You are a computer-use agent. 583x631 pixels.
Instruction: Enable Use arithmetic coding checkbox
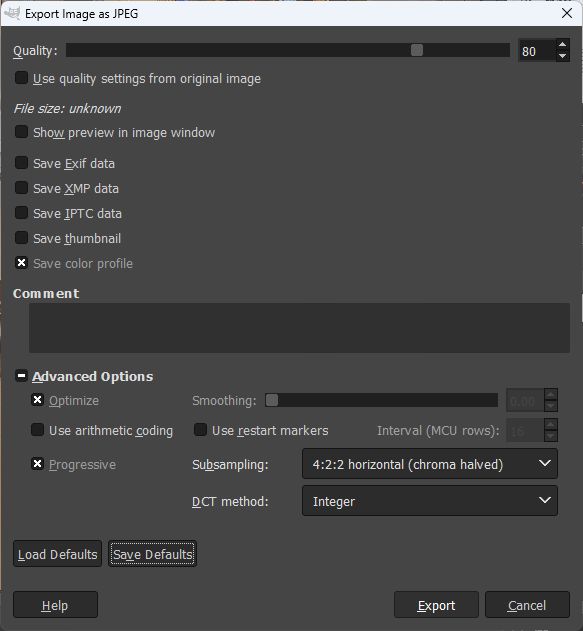click(x=37, y=429)
